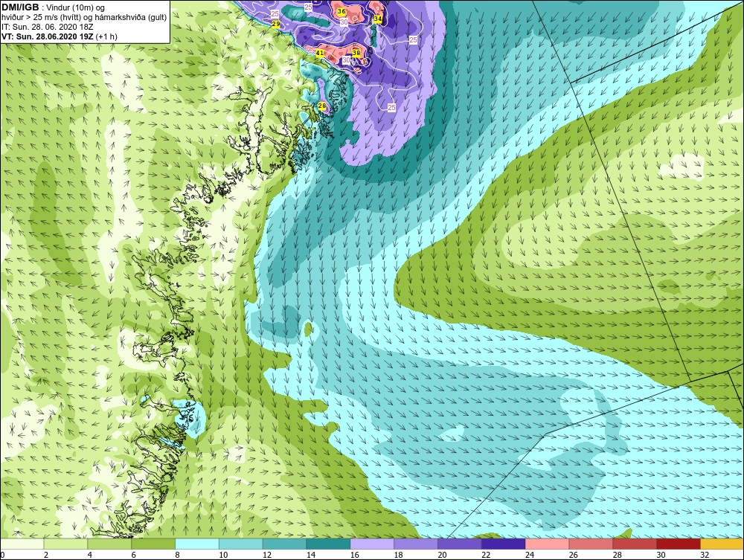Select the dark indigo 22–24 m/s legend swatch
Screen dimensions: 744x560
(503, 544)
